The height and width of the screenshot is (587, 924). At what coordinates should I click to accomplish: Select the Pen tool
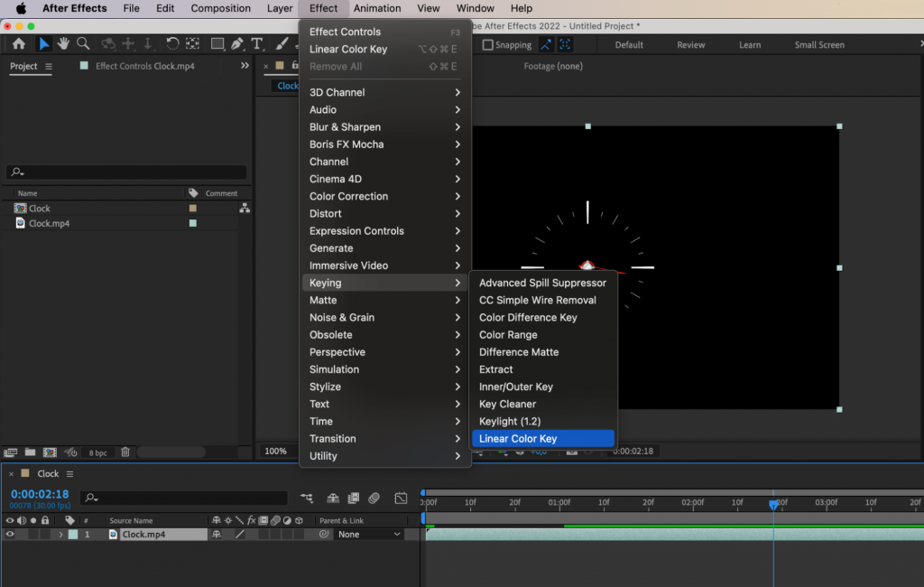pyautogui.click(x=237, y=42)
